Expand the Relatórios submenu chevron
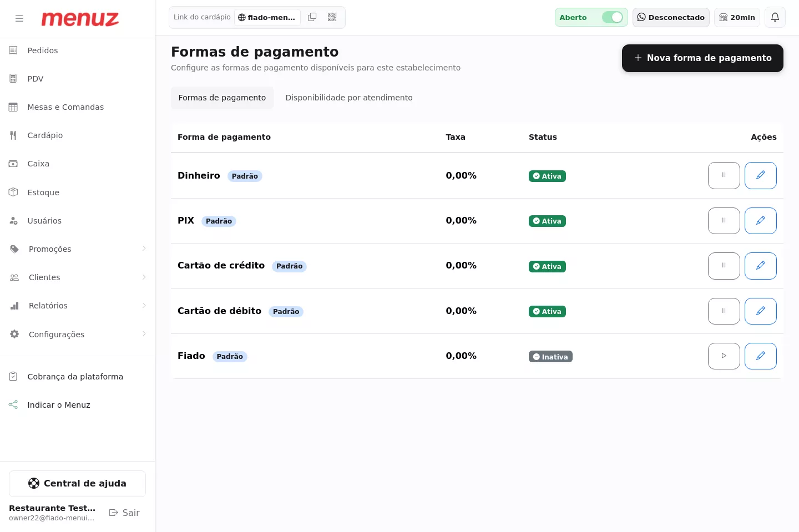799x532 pixels. pyautogui.click(x=144, y=305)
